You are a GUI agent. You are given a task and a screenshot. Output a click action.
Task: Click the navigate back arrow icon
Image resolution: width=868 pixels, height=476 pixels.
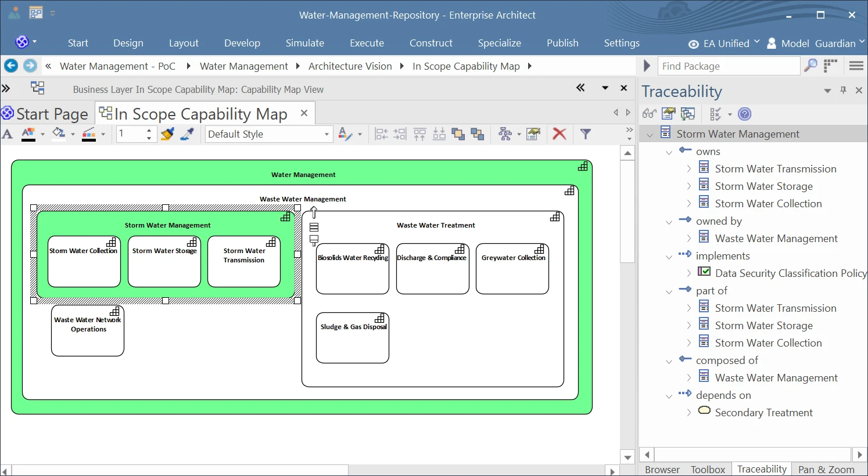11,66
